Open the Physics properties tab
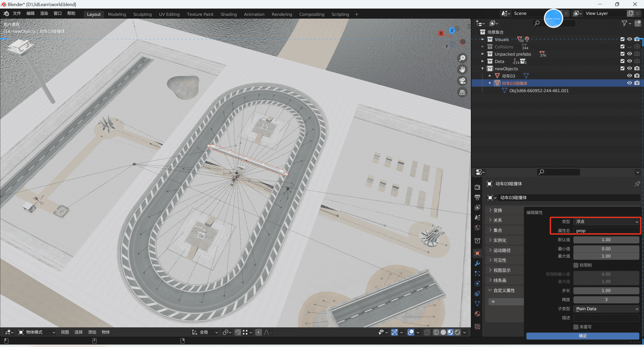 click(x=477, y=284)
